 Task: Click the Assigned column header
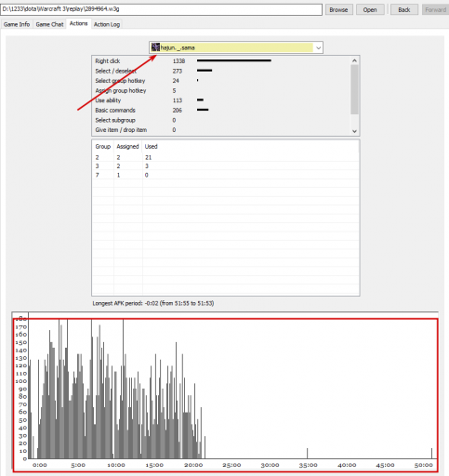(127, 146)
